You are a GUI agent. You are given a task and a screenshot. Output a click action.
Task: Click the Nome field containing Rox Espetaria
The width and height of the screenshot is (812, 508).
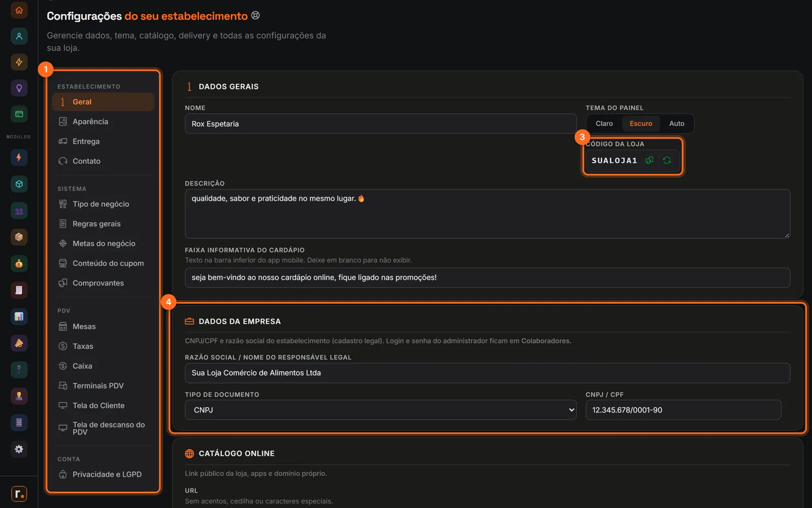(x=381, y=123)
